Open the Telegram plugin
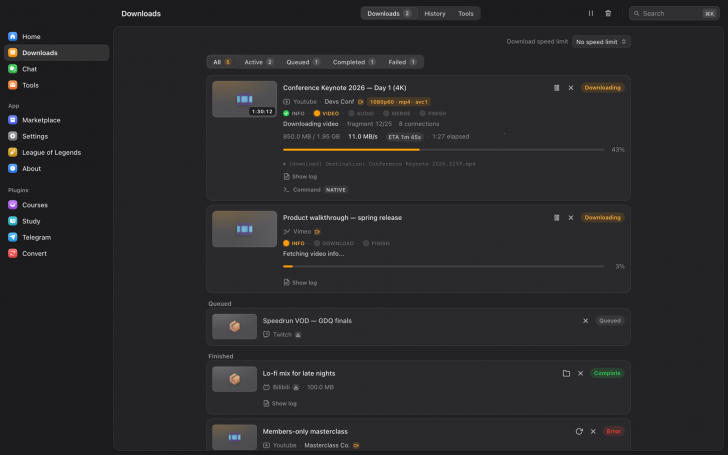The height and width of the screenshot is (455, 728). point(57,238)
